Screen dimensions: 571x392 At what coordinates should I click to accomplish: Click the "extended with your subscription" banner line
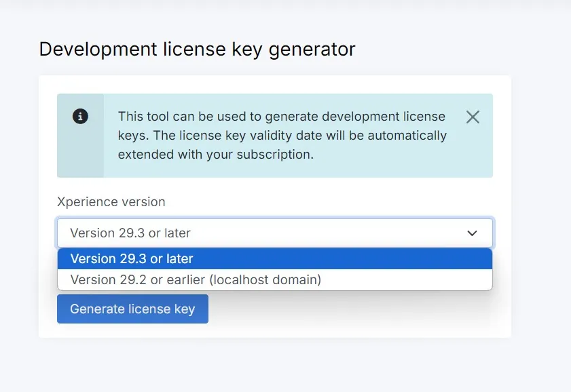[216, 155]
